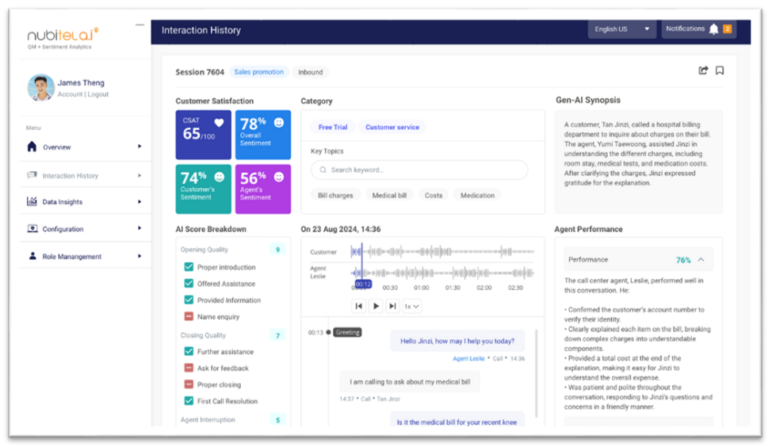This screenshot has height=447, width=768.
Task: Toggle Proper introduction checkbox
Action: [x=189, y=267]
